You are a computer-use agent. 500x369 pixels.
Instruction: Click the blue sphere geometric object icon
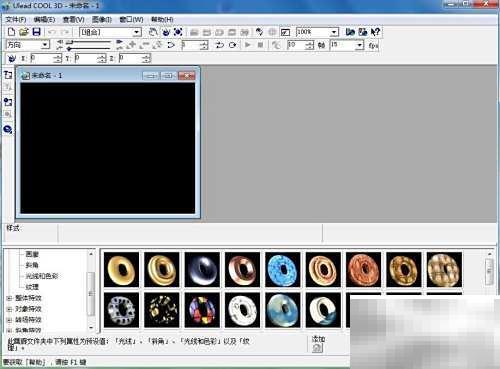click(8, 129)
